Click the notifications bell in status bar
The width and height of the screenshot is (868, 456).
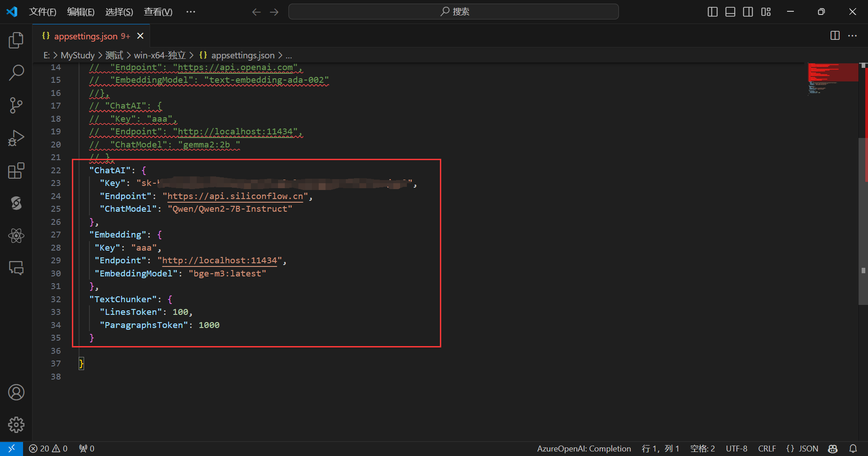(853, 448)
